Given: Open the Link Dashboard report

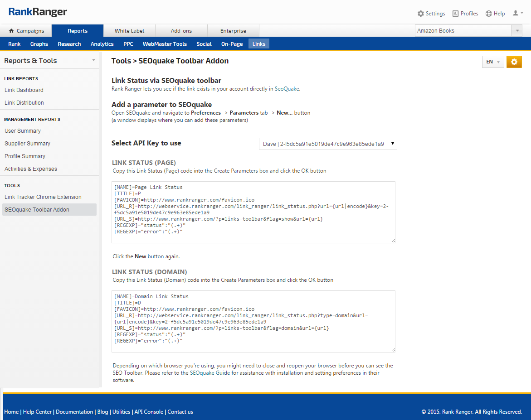Looking at the screenshot, I should click(24, 90).
